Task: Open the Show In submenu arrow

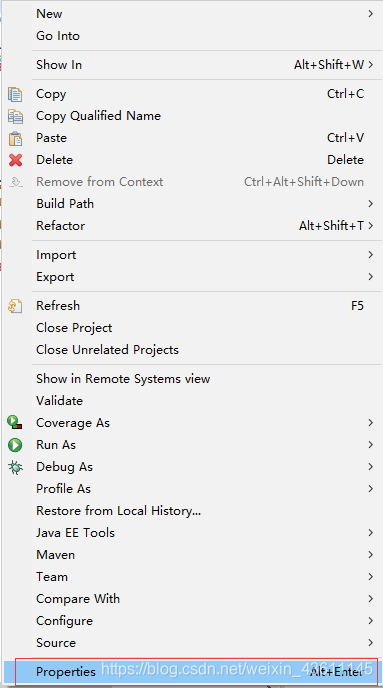Action: click(x=371, y=65)
